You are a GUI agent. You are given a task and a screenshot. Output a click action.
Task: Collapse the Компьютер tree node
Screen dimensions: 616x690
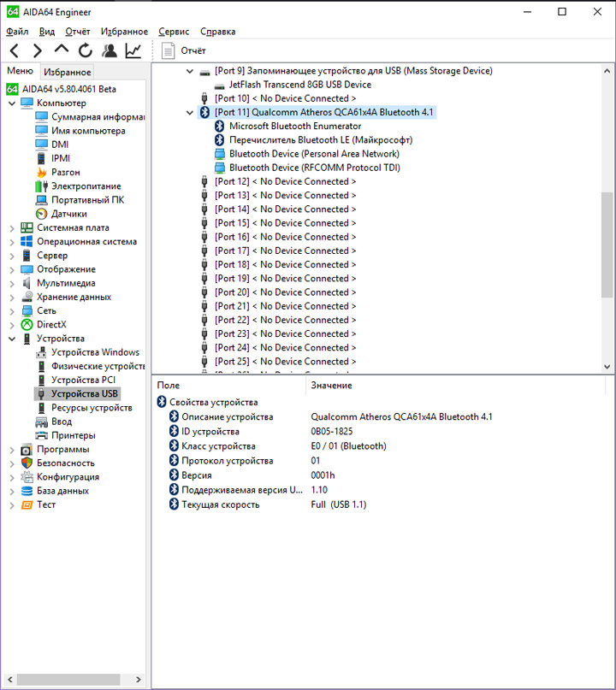click(x=12, y=103)
